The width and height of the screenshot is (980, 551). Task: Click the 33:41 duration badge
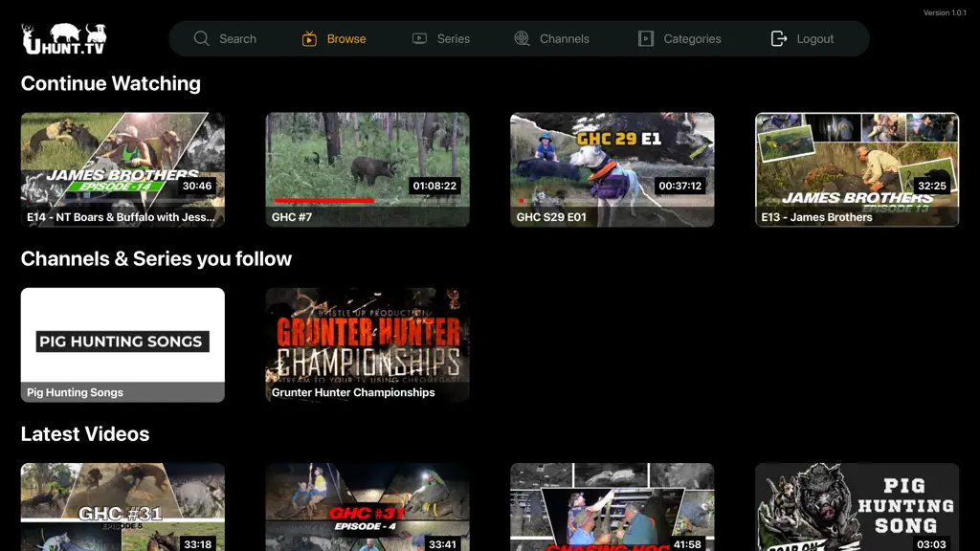(442, 544)
